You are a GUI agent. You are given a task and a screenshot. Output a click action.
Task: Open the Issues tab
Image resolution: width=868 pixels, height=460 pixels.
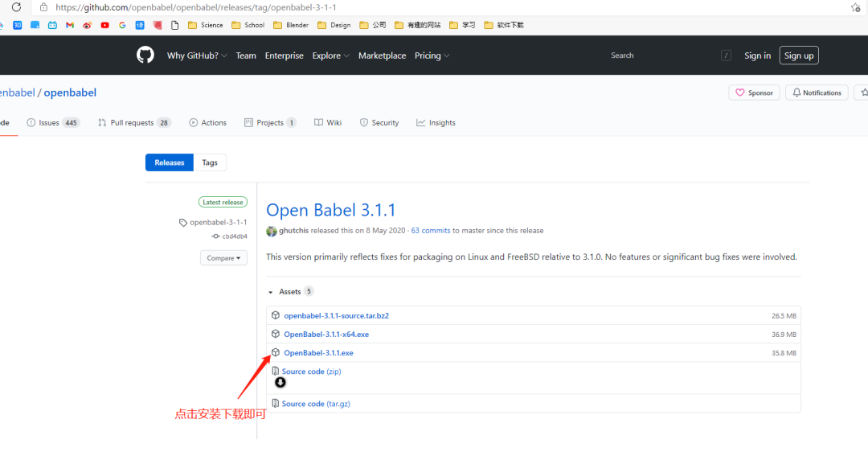point(53,122)
